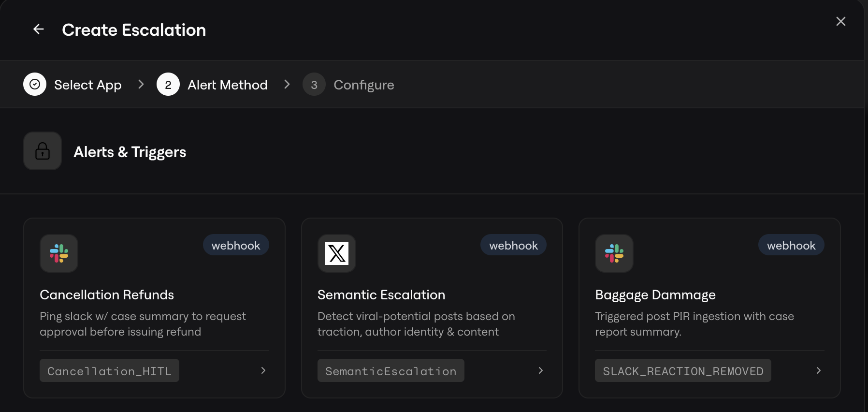Image resolution: width=868 pixels, height=412 pixels.
Task: Click the lock icon beside Alerts & Triggers
Action: 43,151
